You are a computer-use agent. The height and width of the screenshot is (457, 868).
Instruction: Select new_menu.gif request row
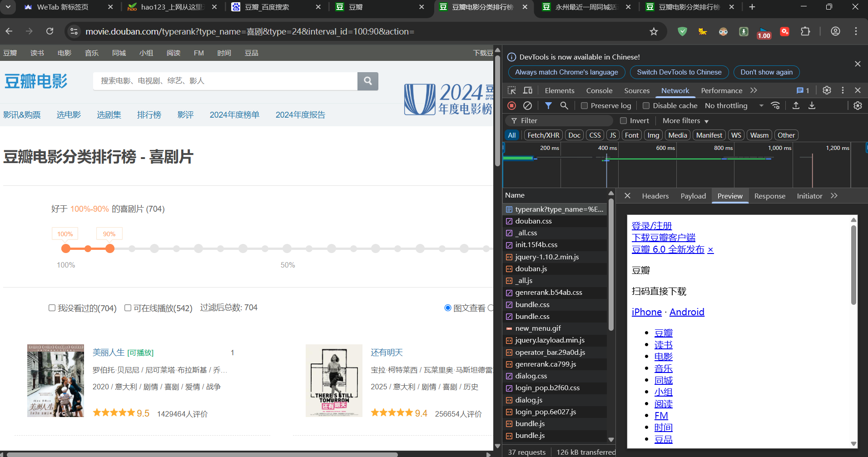coord(555,328)
